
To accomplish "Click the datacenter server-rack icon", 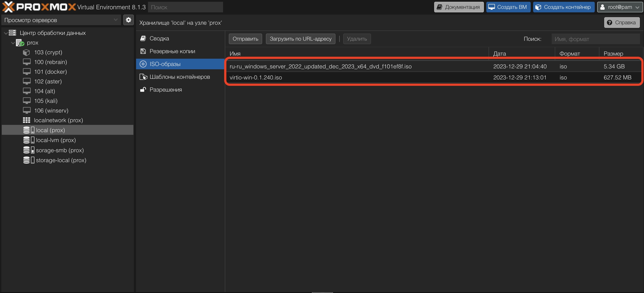I will pyautogui.click(x=13, y=33).
